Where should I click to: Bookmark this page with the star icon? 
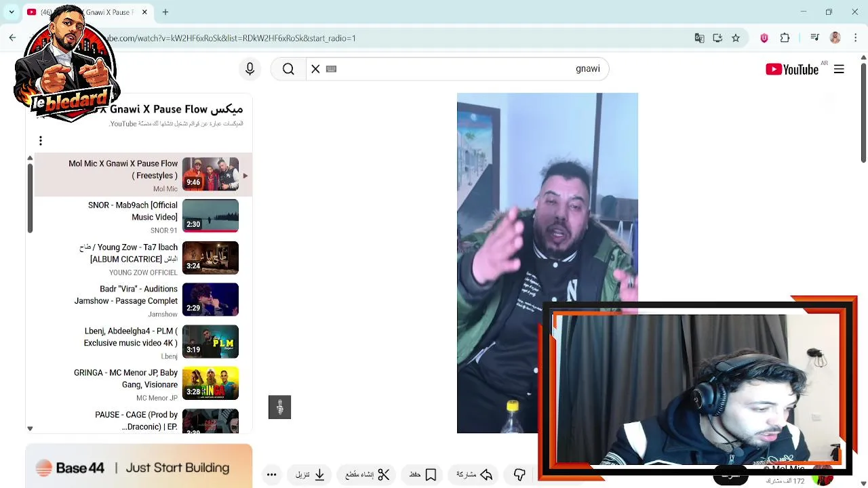pyautogui.click(x=736, y=38)
